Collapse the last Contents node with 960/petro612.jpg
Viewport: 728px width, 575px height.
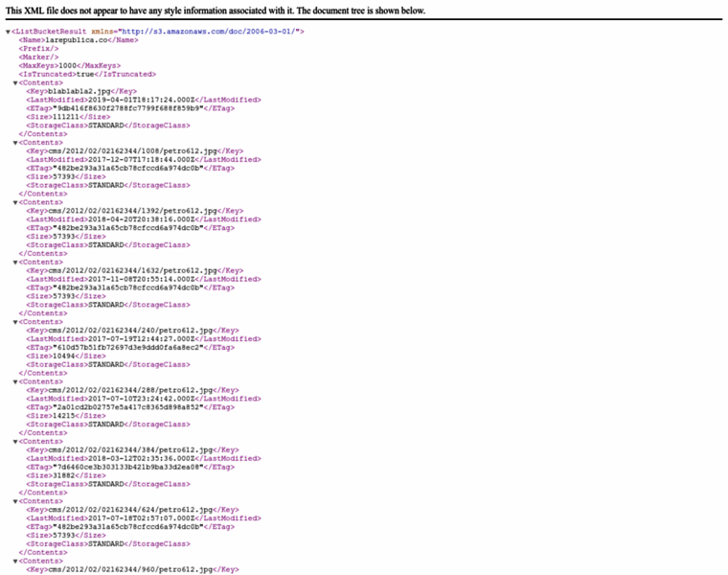(15, 561)
